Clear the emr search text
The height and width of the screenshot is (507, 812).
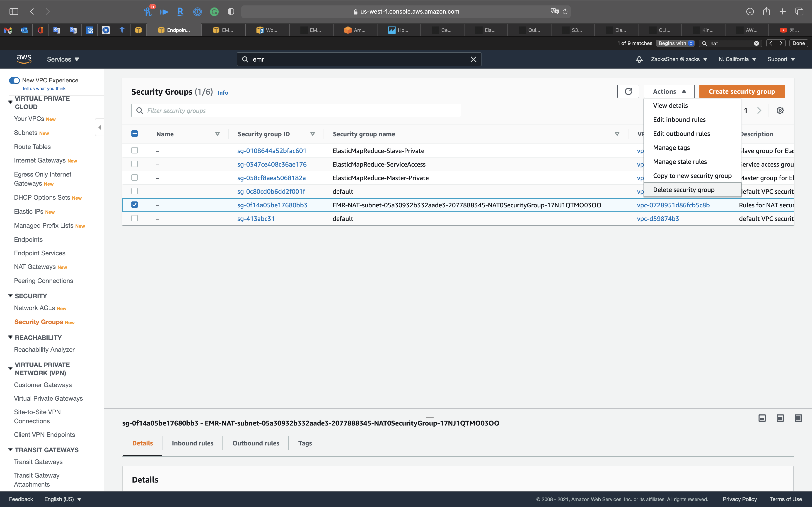pyautogui.click(x=473, y=59)
